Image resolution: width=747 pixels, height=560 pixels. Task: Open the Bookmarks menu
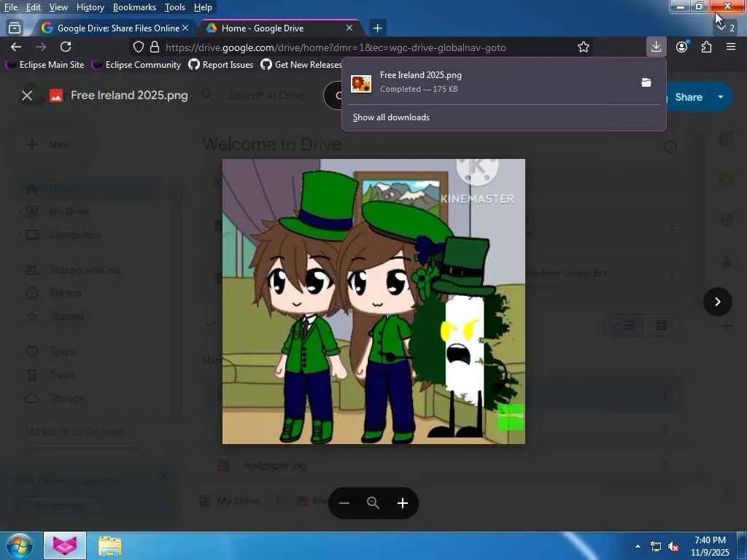(x=134, y=7)
